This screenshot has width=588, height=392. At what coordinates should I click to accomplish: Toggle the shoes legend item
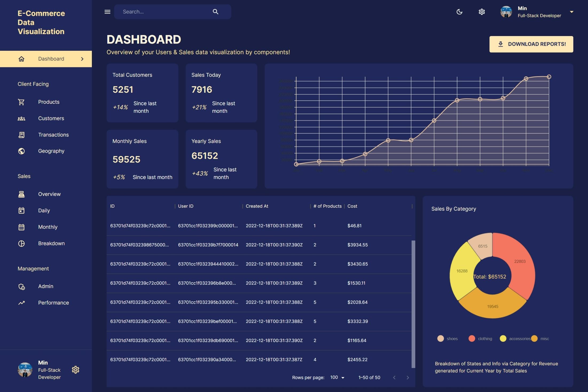coord(452,339)
